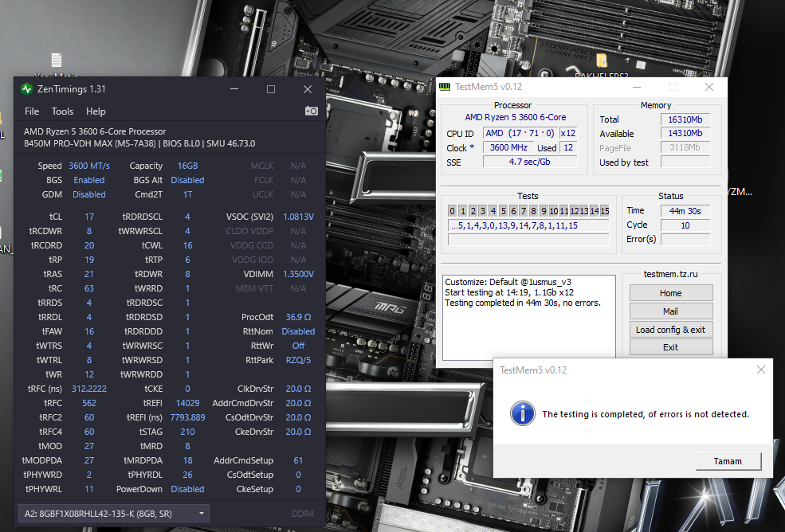The image size is (785, 532).
Task: Click the Time value 44m 30s
Action: pos(685,211)
